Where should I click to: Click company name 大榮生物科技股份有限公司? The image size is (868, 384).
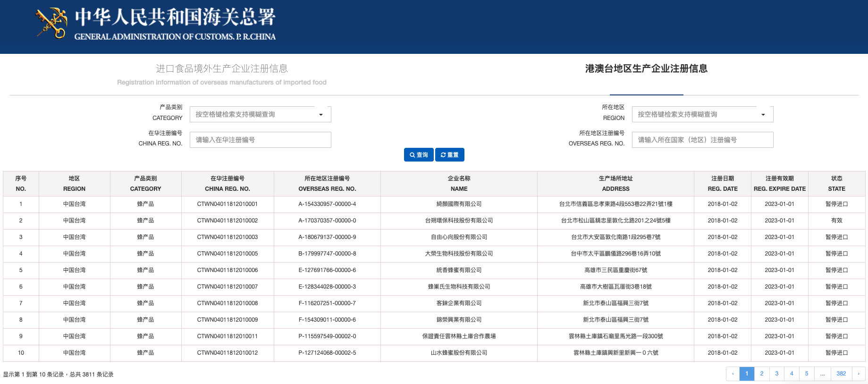(x=459, y=254)
